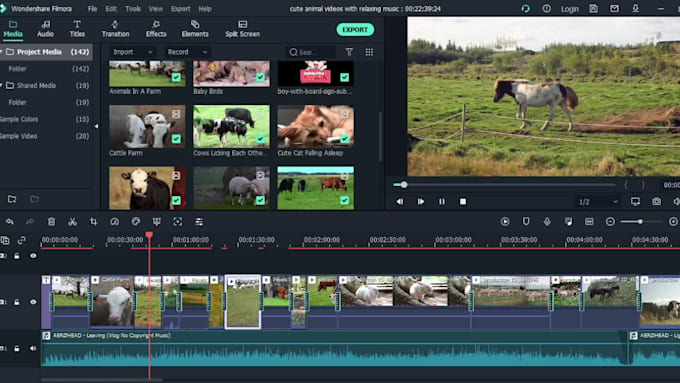The image size is (680, 383).
Task: Take a snapshot with camera icon
Action: click(x=657, y=202)
